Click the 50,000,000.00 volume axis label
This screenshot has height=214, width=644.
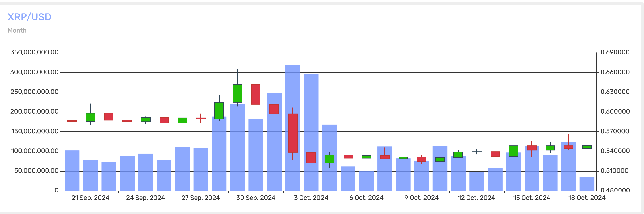click(37, 171)
